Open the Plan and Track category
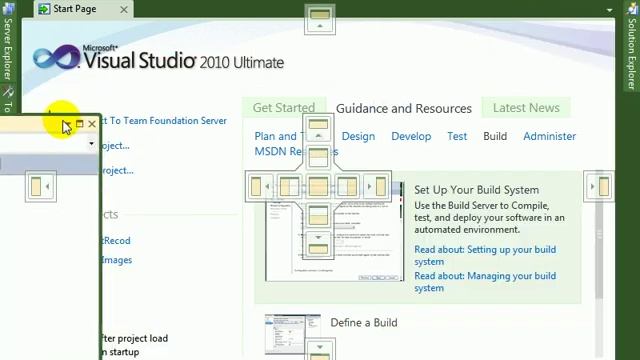This screenshot has height=360, width=640. [x=278, y=136]
